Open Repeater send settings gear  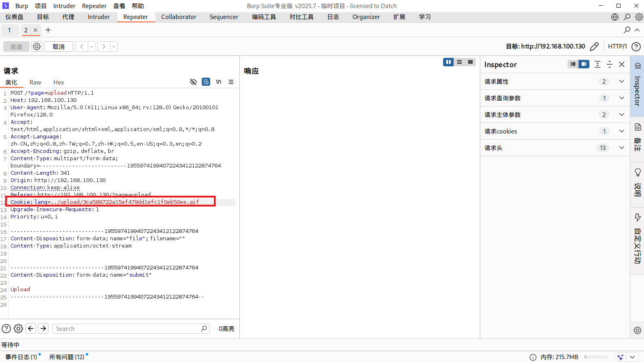click(37, 47)
